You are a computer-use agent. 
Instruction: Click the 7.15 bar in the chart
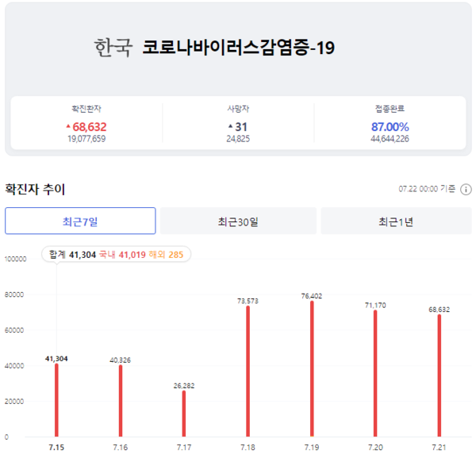(56, 400)
